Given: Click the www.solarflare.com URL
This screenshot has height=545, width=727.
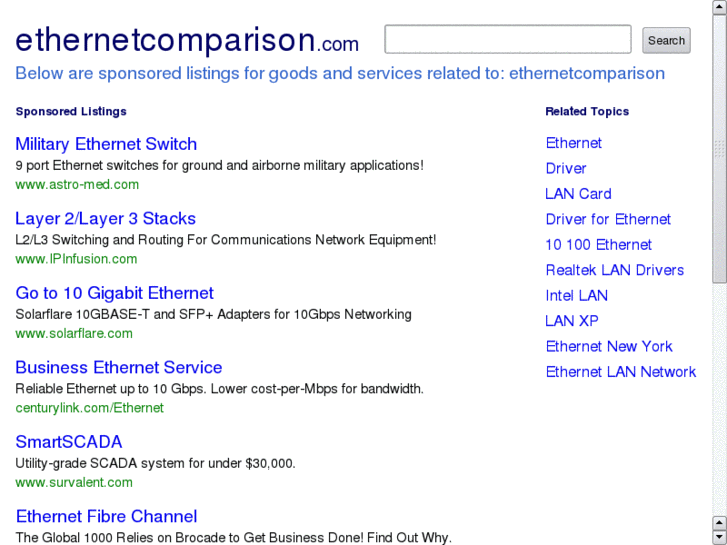Looking at the screenshot, I should tap(74, 334).
